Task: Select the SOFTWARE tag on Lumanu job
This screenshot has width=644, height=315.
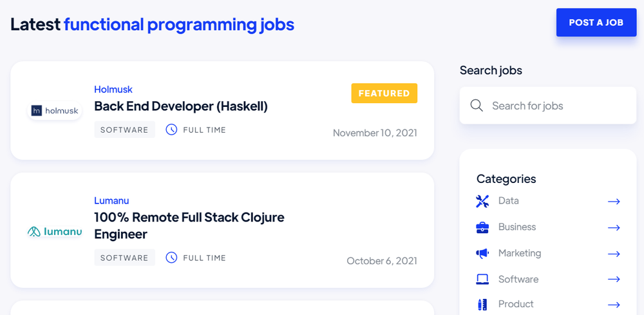Action: tap(124, 258)
